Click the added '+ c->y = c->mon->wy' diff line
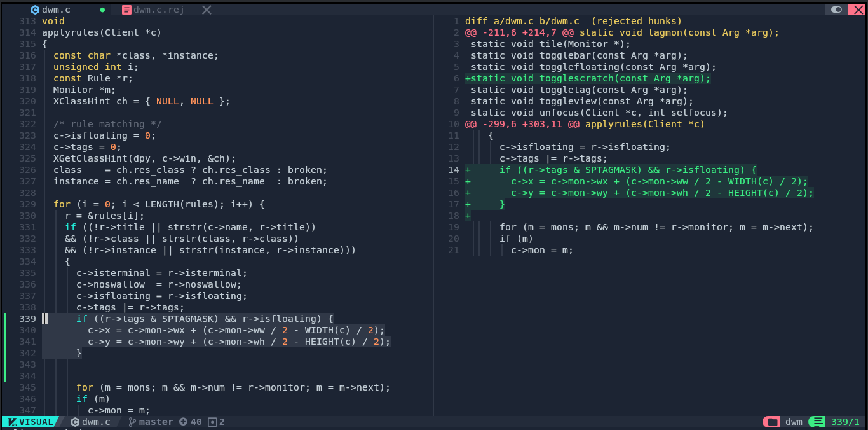This screenshot has width=868, height=430. 639,193
